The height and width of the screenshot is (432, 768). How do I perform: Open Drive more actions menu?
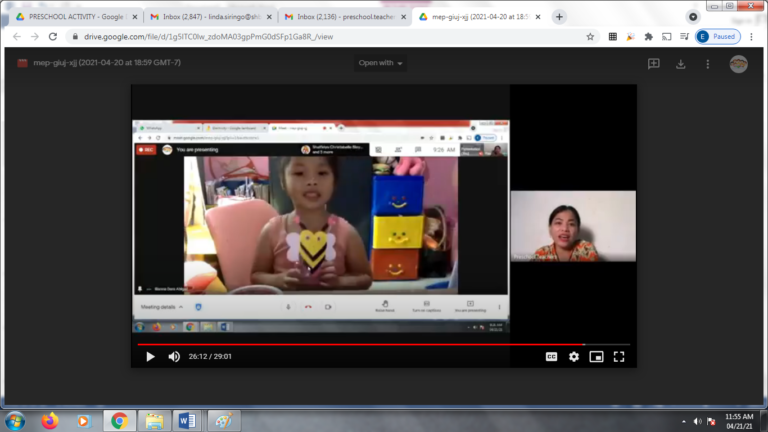(708, 64)
